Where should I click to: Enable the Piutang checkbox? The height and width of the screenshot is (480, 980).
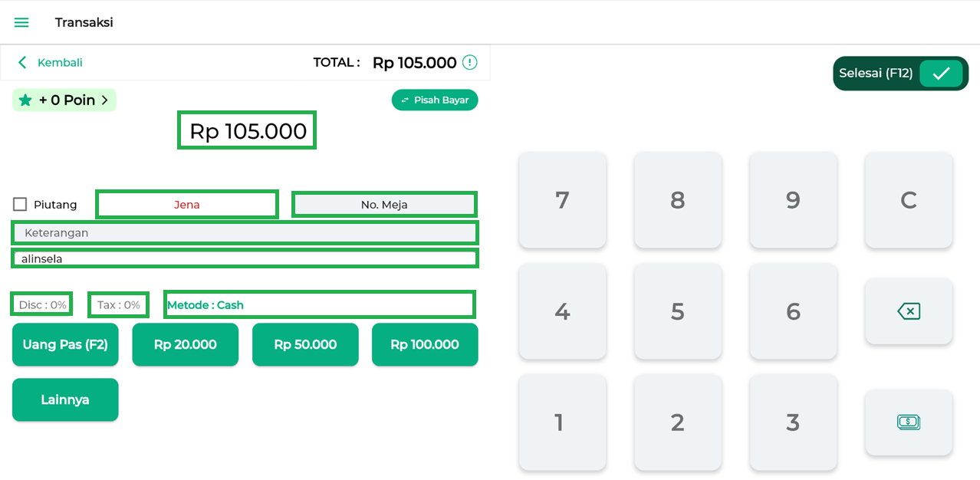(20, 205)
